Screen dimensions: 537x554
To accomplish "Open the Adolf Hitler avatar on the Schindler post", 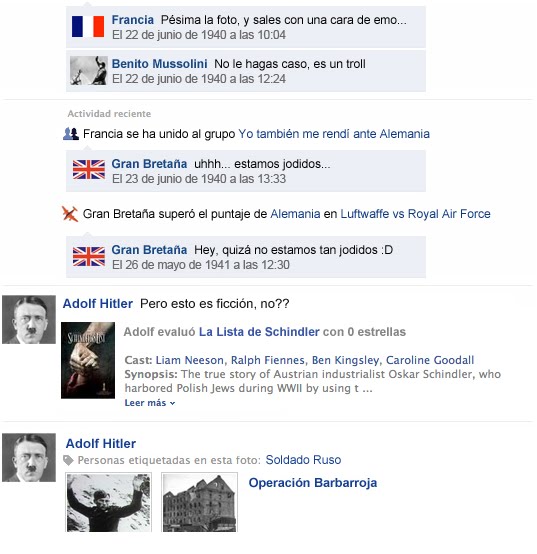I will 29,320.
